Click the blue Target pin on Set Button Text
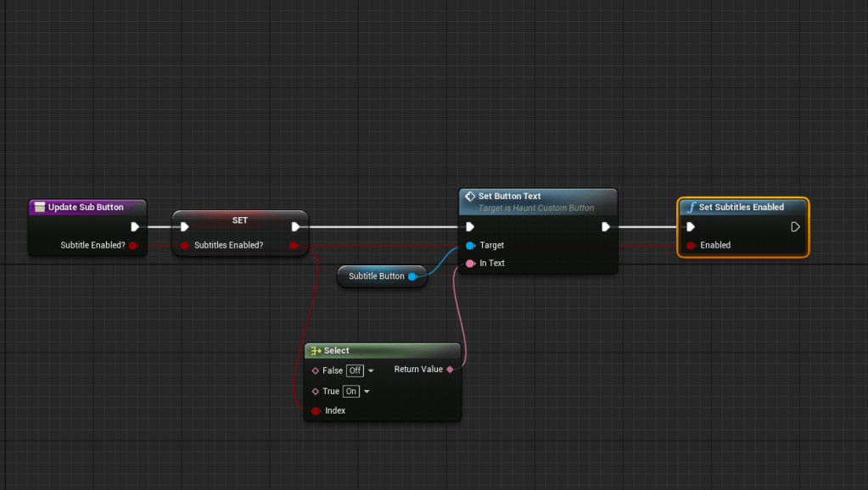The width and height of the screenshot is (868, 490). tap(470, 245)
